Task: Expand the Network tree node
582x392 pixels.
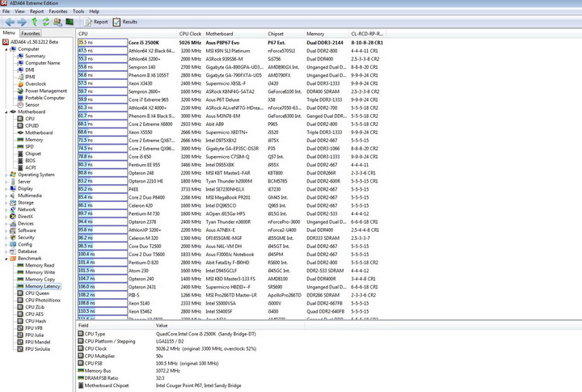Action: coord(6,209)
